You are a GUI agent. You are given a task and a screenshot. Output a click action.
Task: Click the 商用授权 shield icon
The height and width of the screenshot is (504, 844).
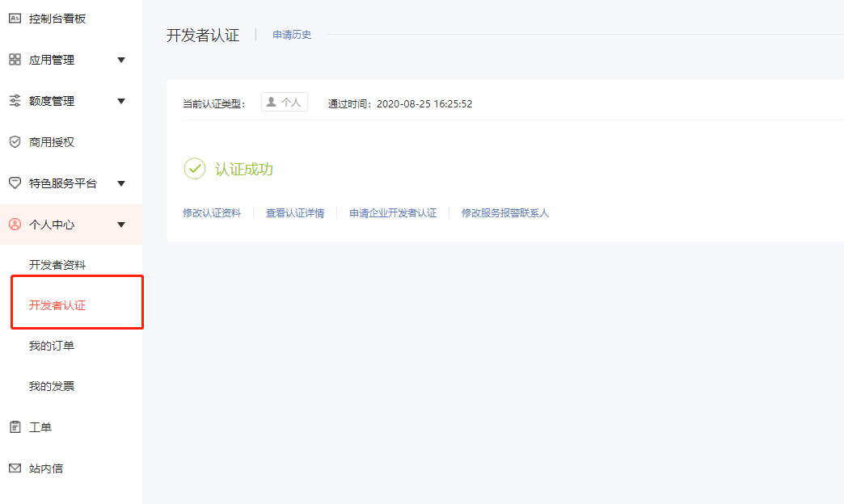[15, 142]
